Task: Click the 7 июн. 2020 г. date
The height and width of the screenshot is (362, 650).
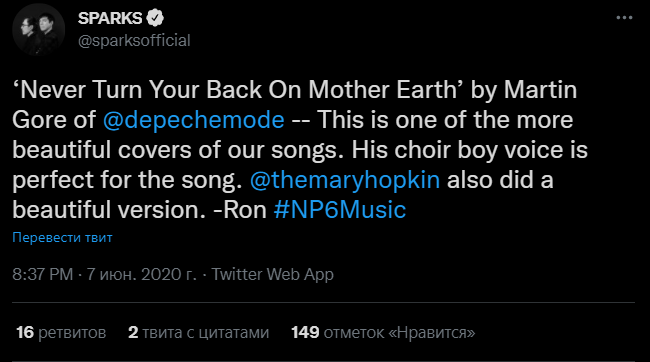Action: tap(141, 274)
